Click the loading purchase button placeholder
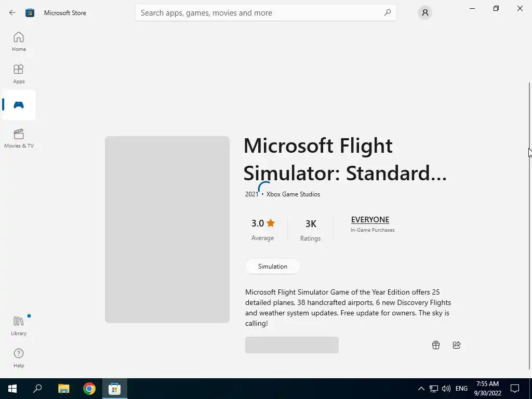This screenshot has height=399, width=532. (x=292, y=345)
